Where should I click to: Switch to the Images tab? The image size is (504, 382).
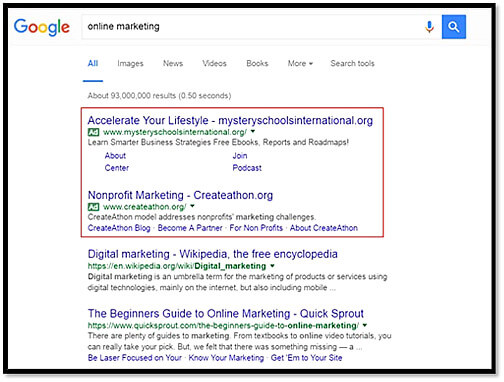[130, 63]
